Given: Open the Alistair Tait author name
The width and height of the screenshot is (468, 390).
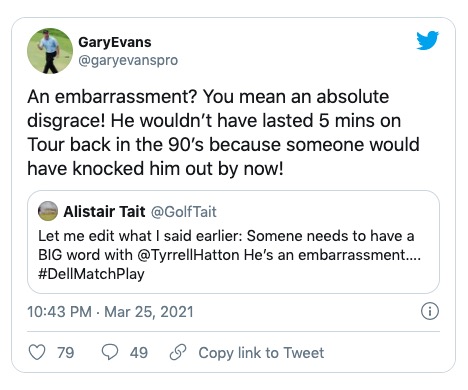Looking at the screenshot, I should [104, 212].
